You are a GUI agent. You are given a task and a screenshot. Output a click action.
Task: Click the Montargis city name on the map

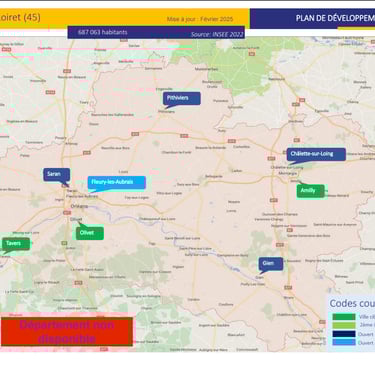tap(288, 174)
